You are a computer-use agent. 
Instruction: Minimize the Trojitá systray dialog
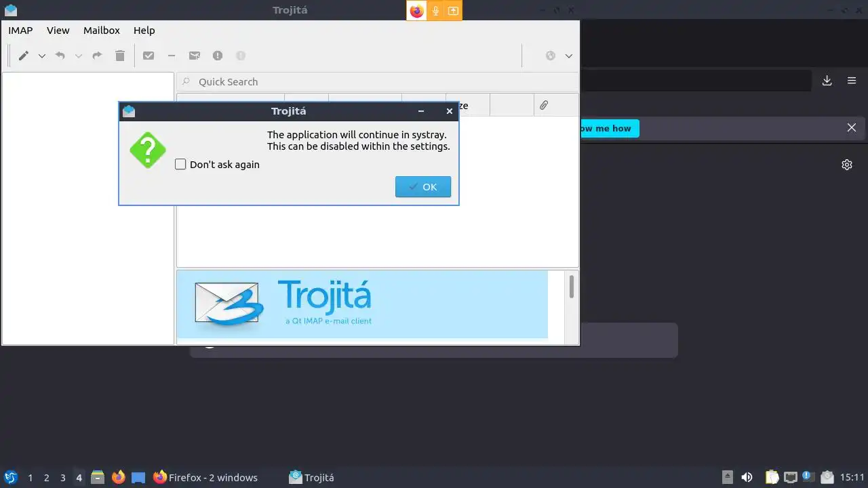point(421,111)
